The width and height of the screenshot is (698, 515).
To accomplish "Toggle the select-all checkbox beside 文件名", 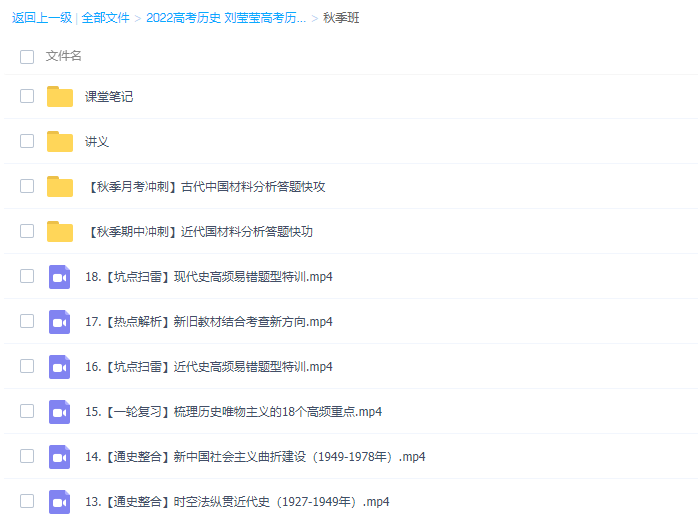I will pos(27,57).
